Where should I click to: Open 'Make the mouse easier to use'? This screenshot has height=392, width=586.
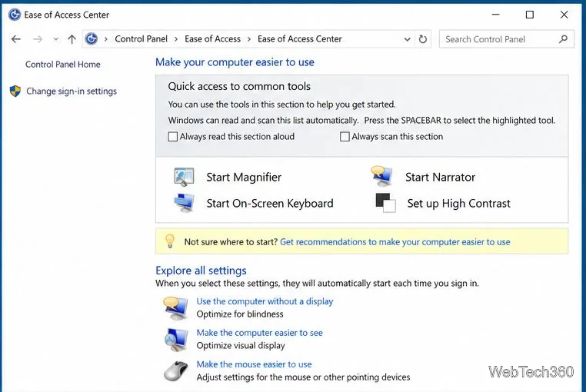coord(254,364)
